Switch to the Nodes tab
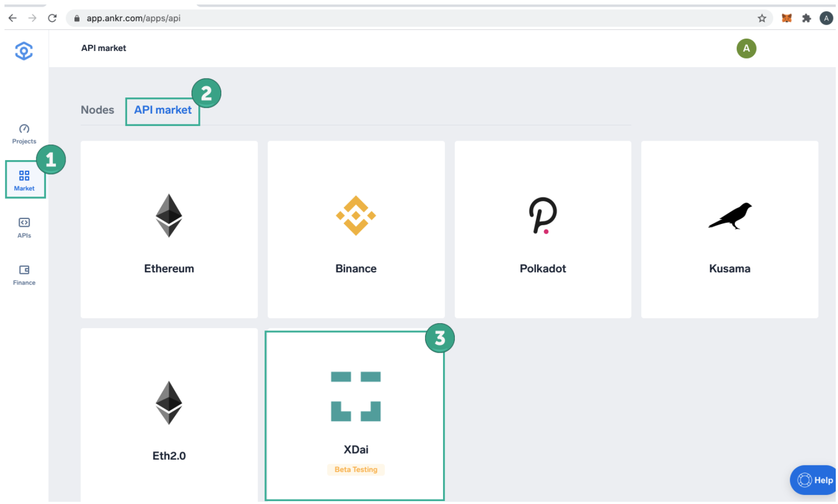This screenshot has height=504, width=838. (97, 110)
